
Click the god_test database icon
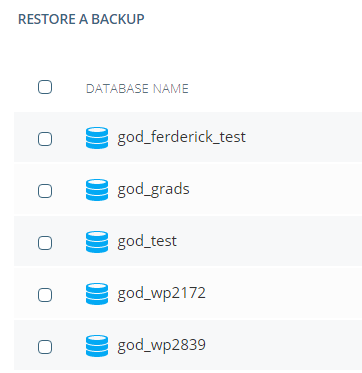(97, 242)
